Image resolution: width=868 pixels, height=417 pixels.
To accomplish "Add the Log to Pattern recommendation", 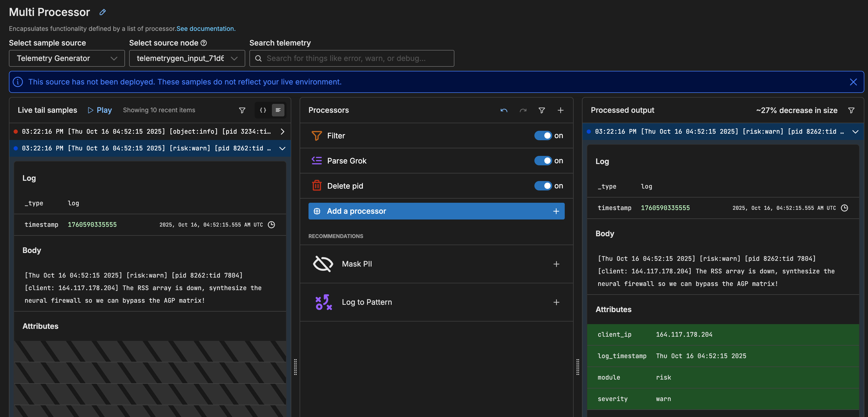I will 556,302.
